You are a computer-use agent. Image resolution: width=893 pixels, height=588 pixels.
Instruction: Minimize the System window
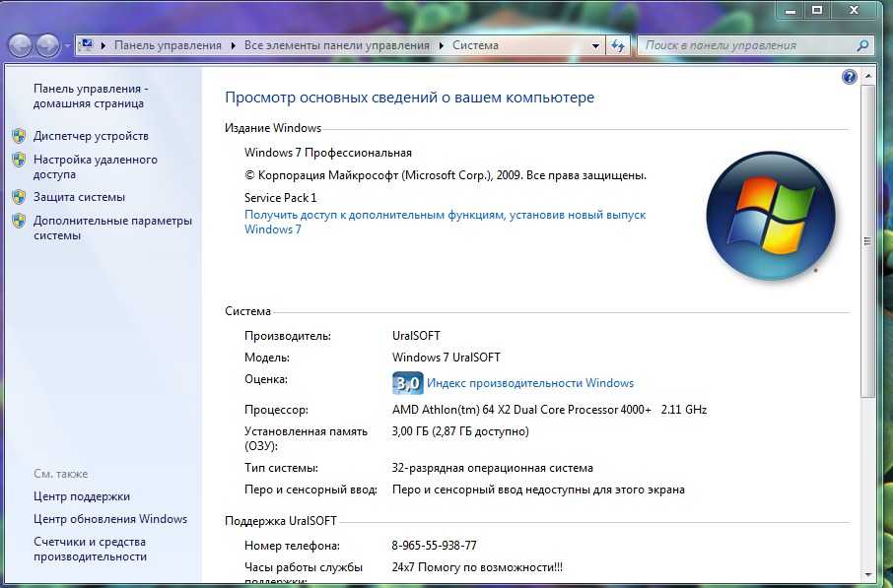790,10
